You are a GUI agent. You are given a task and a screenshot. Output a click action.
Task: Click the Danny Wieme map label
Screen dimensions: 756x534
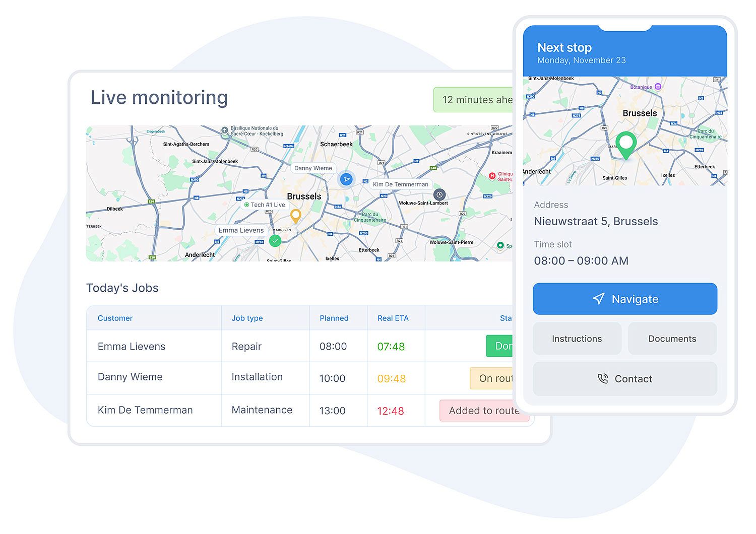pyautogui.click(x=313, y=168)
